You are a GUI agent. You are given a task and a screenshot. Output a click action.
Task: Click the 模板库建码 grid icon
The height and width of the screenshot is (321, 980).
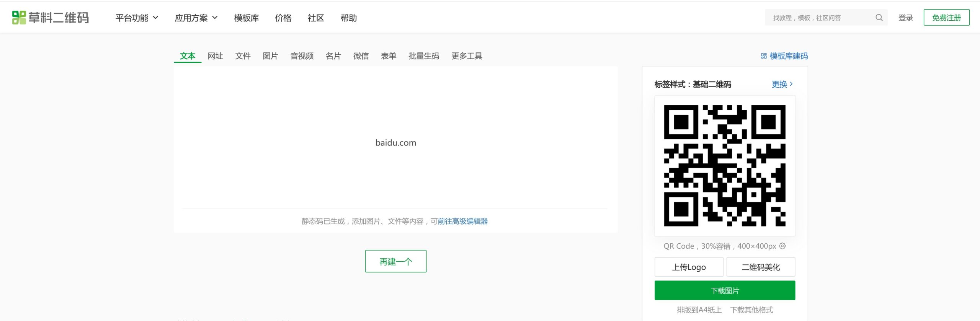coord(764,56)
